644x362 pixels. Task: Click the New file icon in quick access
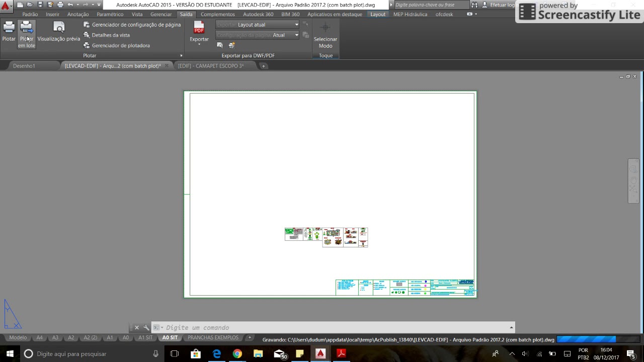click(x=20, y=5)
